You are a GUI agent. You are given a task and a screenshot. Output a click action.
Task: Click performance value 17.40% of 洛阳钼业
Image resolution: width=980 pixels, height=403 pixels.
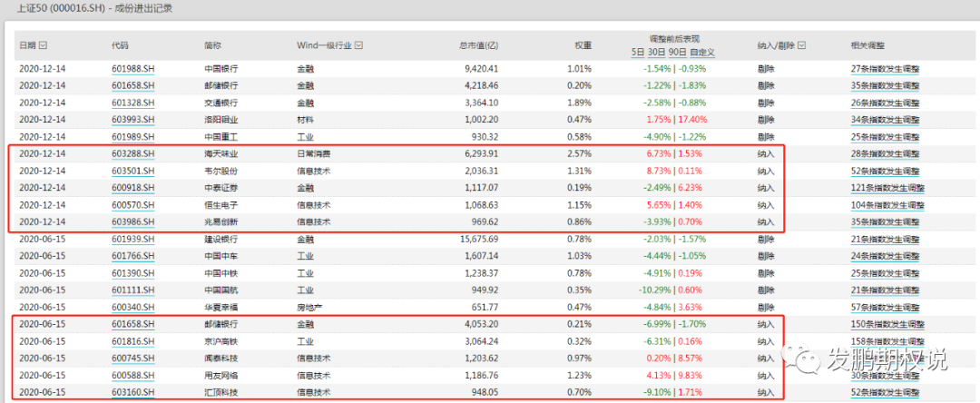[x=692, y=119]
